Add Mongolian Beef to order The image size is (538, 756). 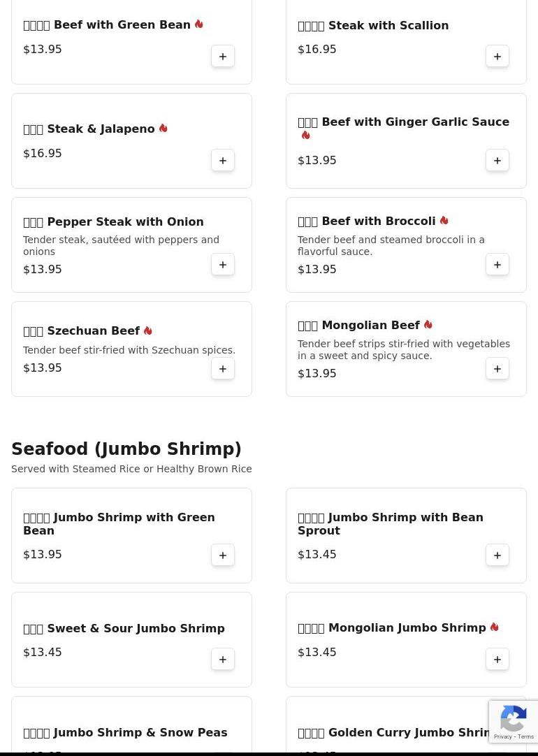point(497,369)
